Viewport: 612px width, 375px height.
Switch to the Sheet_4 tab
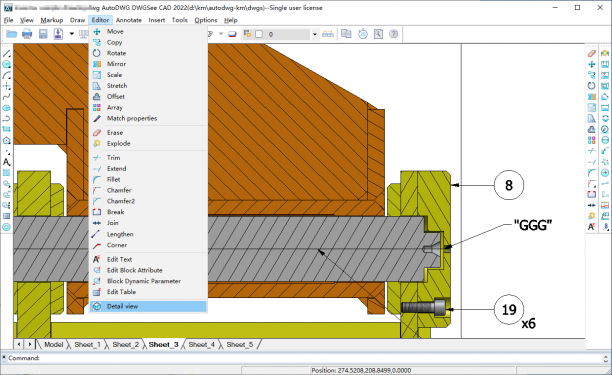pyautogui.click(x=201, y=345)
